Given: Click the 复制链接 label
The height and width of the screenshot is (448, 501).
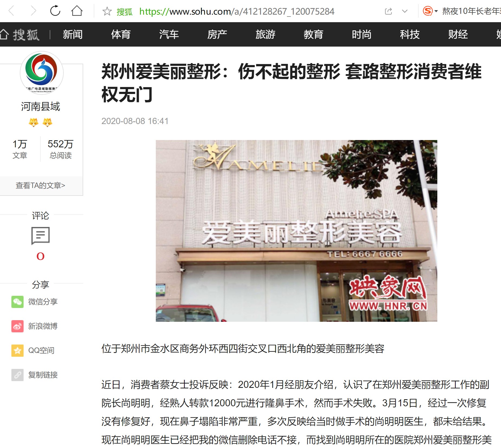Looking at the screenshot, I should pyautogui.click(x=43, y=375).
